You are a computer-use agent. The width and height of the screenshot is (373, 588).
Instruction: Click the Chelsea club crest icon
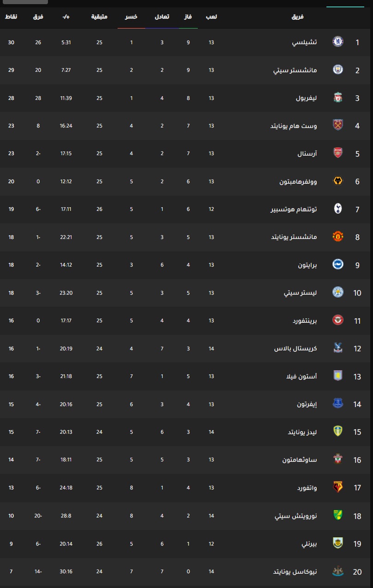(x=338, y=42)
